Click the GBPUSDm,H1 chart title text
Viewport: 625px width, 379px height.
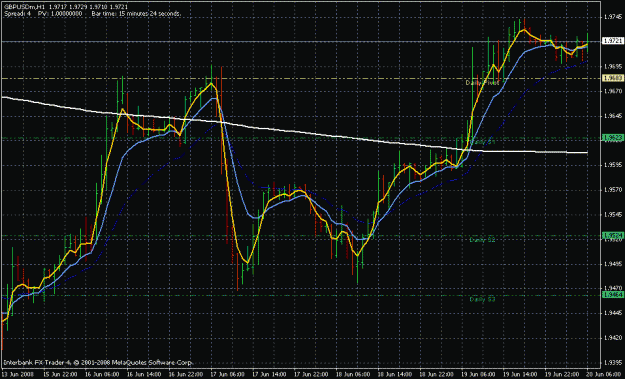pos(24,7)
